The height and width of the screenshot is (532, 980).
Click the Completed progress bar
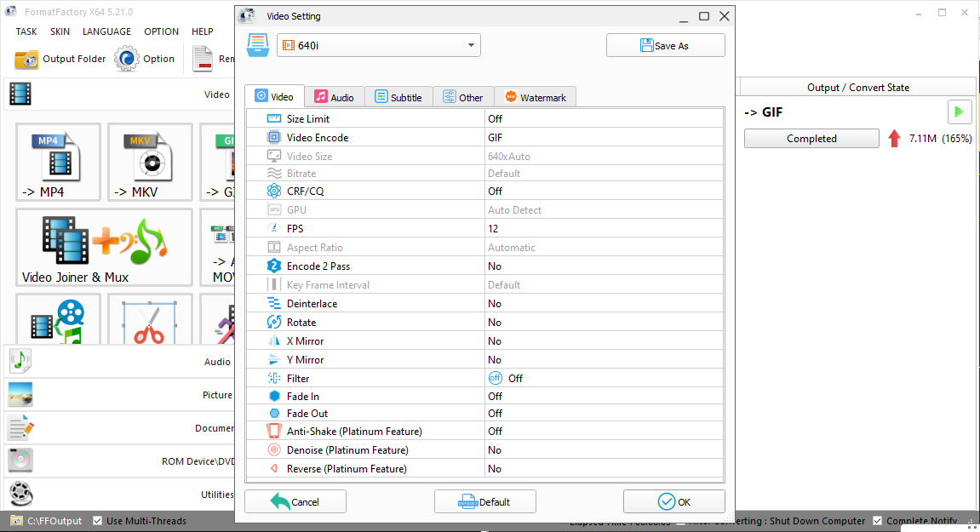point(811,139)
